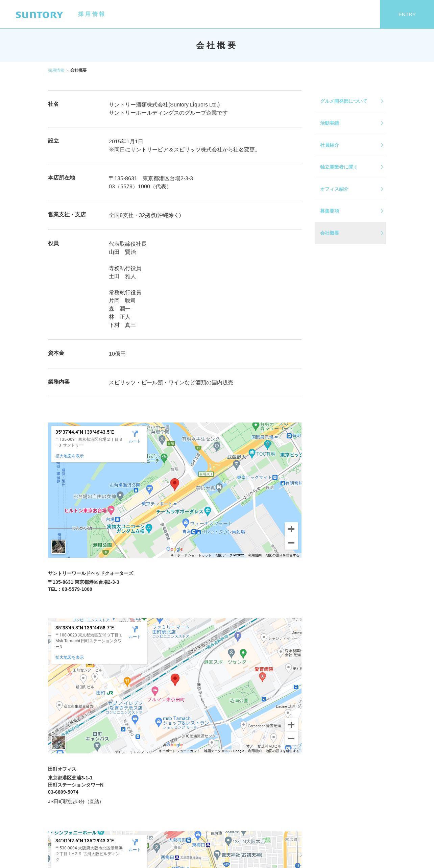Click 港区スポーツセンター green marker

243,654
